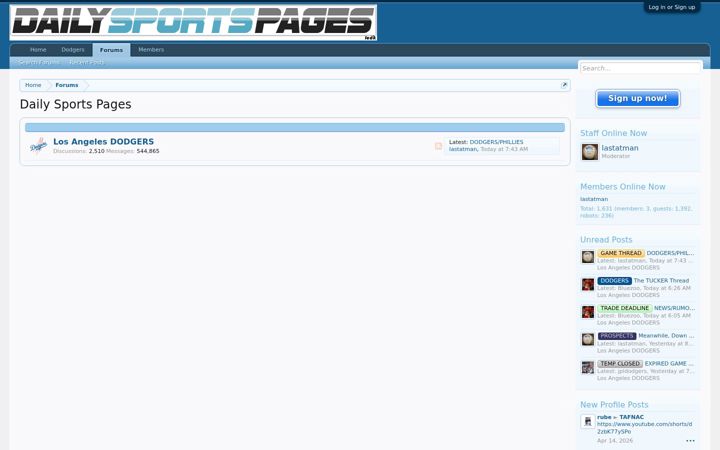Open the Los Angeles DODGERS forum
The width and height of the screenshot is (720, 450).
tap(103, 141)
